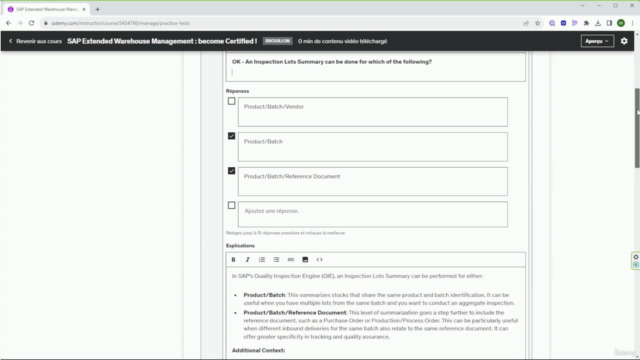The width and height of the screenshot is (640, 360).
Task: Click the 'Additional Context:' text
Action: pos(258,350)
